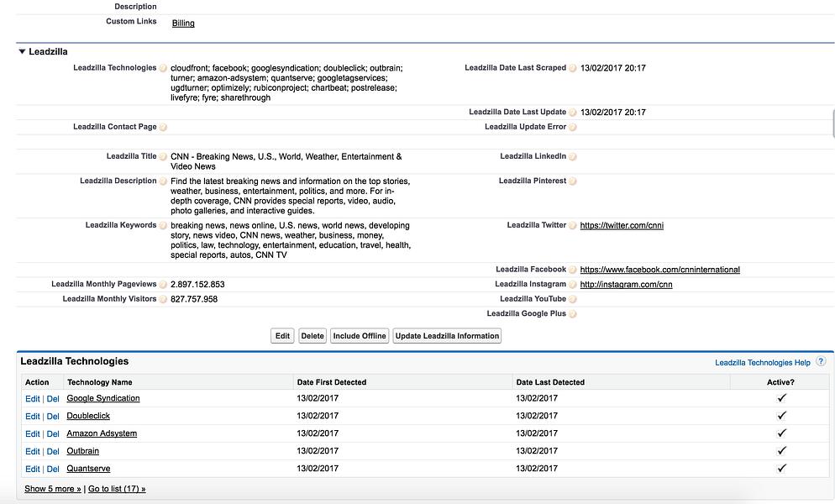835x504 pixels.
Task: Click Active checkmark for Amazon Adsystem
Action: (x=781, y=433)
